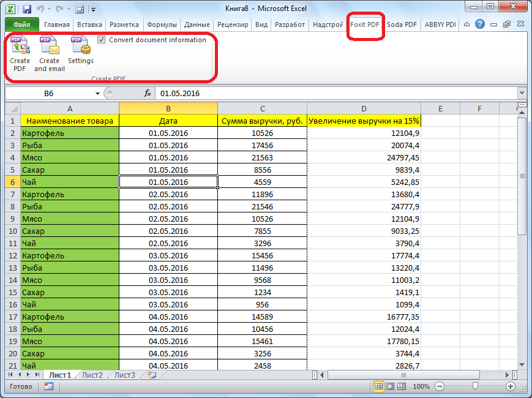Screen dimensions: 532x398
Task: Switch to Page Layout view in status bar
Action: click(x=391, y=387)
